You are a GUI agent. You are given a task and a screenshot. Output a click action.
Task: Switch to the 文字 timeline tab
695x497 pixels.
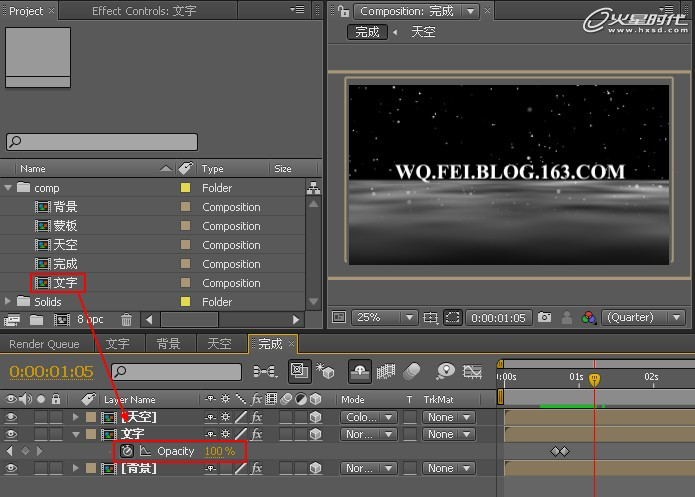117,344
